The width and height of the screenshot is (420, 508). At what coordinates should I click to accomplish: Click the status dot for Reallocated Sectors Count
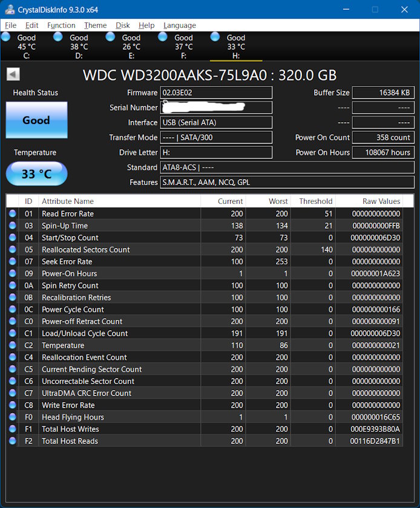point(12,249)
